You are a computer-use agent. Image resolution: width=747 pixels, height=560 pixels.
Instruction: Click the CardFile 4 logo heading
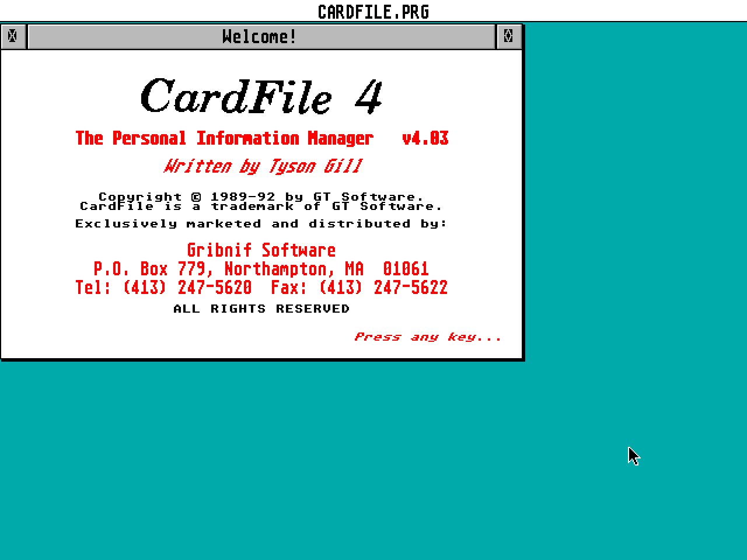(261, 96)
